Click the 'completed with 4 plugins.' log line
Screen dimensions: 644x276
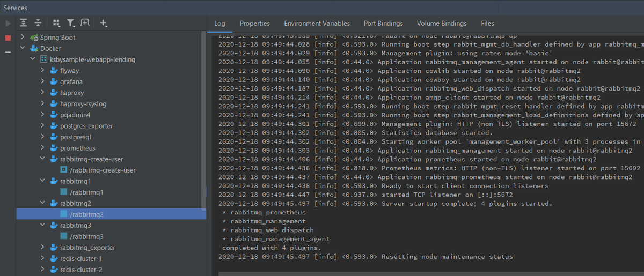point(272,248)
